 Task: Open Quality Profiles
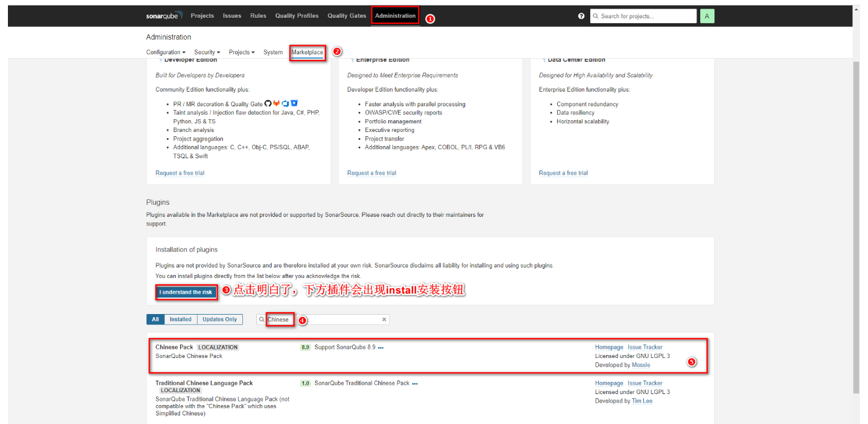pos(297,16)
